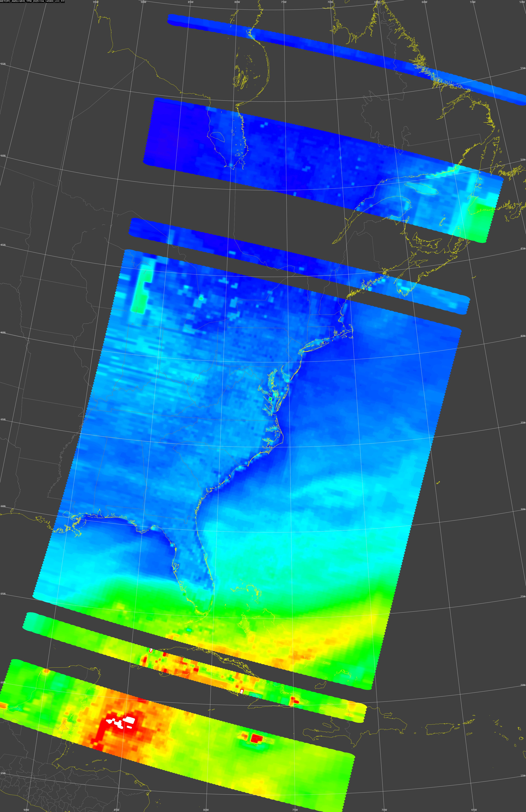This screenshot has width=526, height=812.
Task: Click the 55W longitude label
Action: pos(472,2)
